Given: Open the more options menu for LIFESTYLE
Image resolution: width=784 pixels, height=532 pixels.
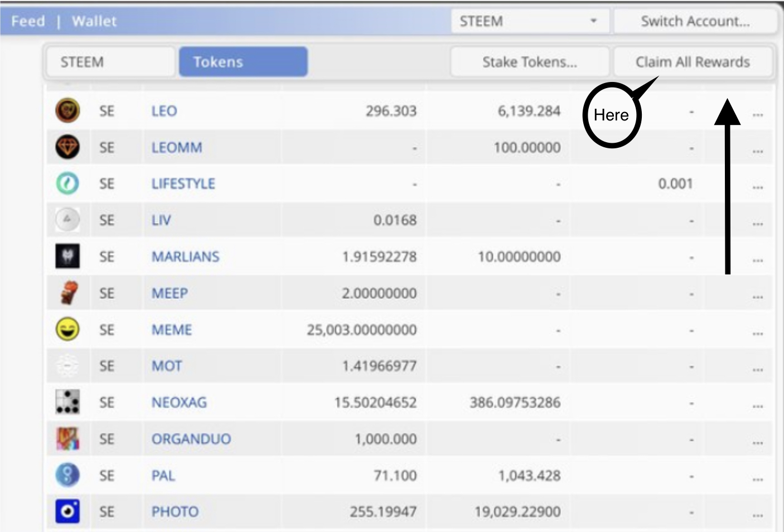Looking at the screenshot, I should coord(757,187).
